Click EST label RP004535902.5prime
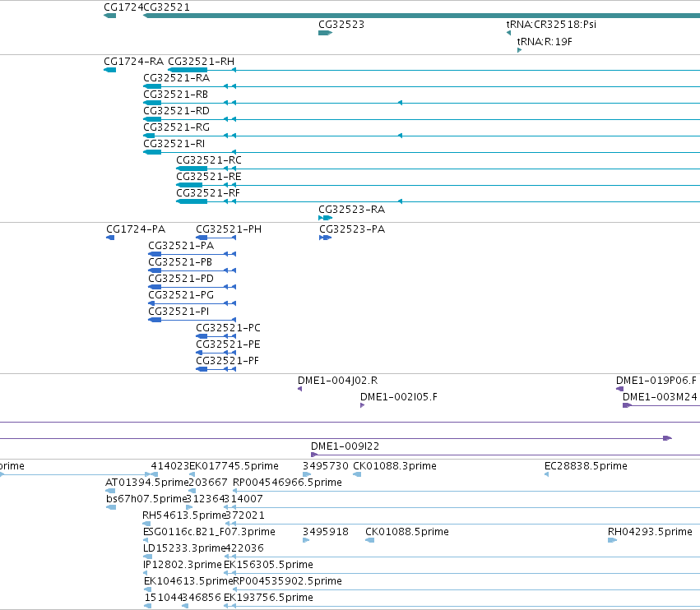Screen dimensions: 700x610 288,581
